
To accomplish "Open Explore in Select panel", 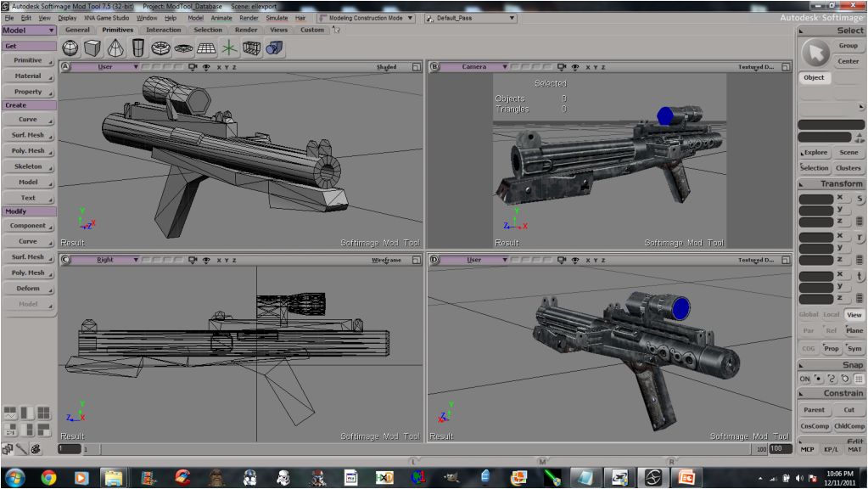I will 815,152.
